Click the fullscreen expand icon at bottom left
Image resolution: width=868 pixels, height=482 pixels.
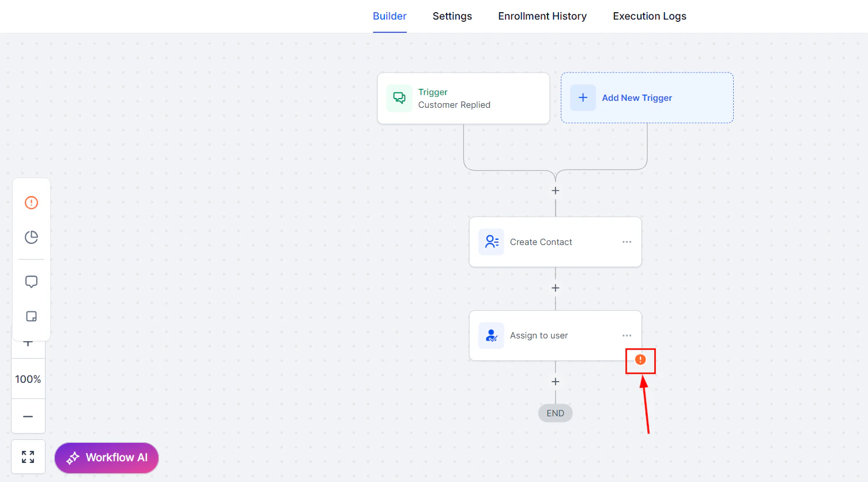point(28,456)
